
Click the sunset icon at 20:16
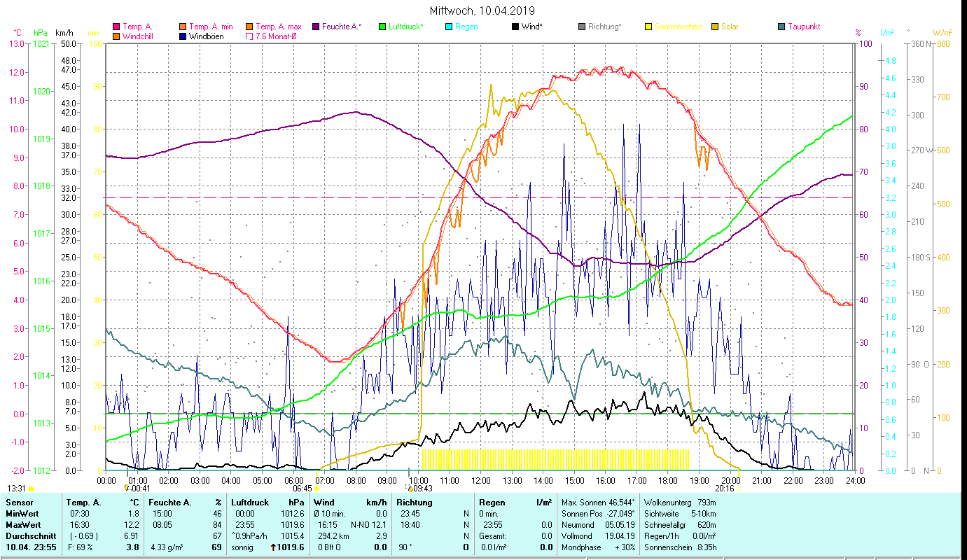click(737, 489)
